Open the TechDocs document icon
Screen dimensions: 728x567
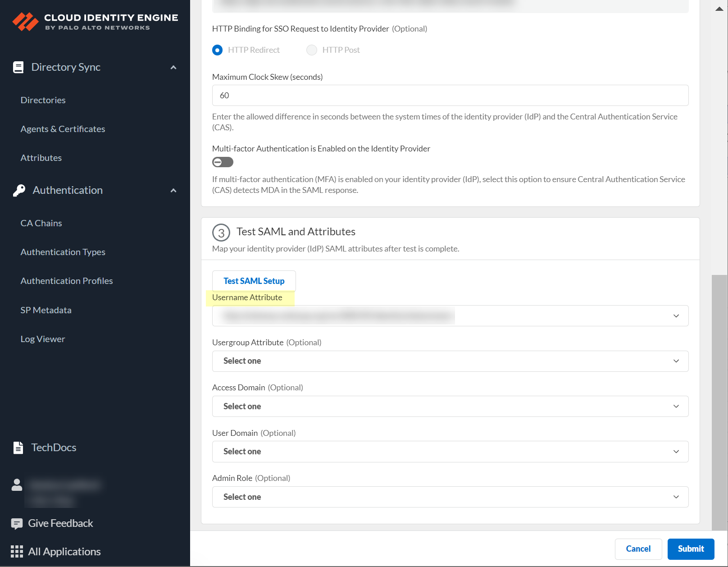point(18,448)
